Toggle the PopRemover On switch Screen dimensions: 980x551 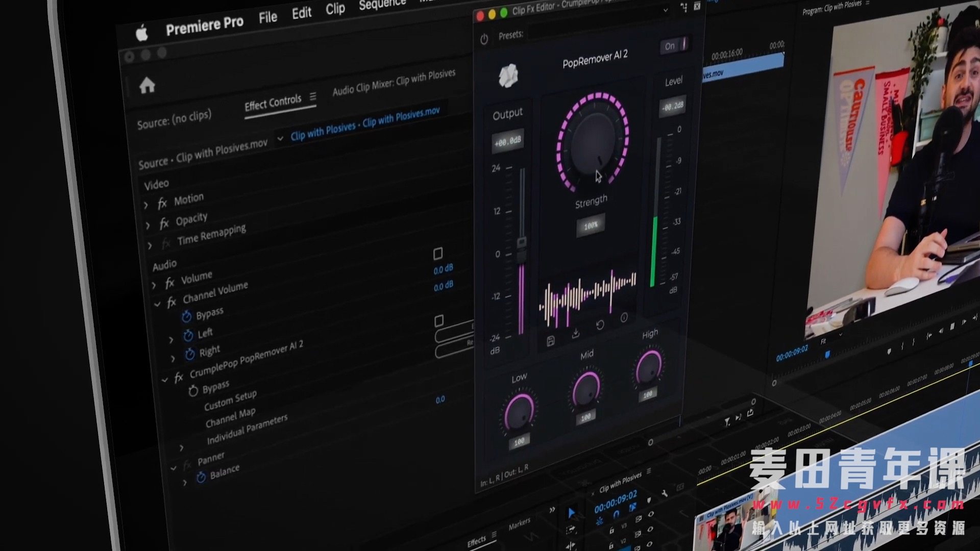(675, 45)
